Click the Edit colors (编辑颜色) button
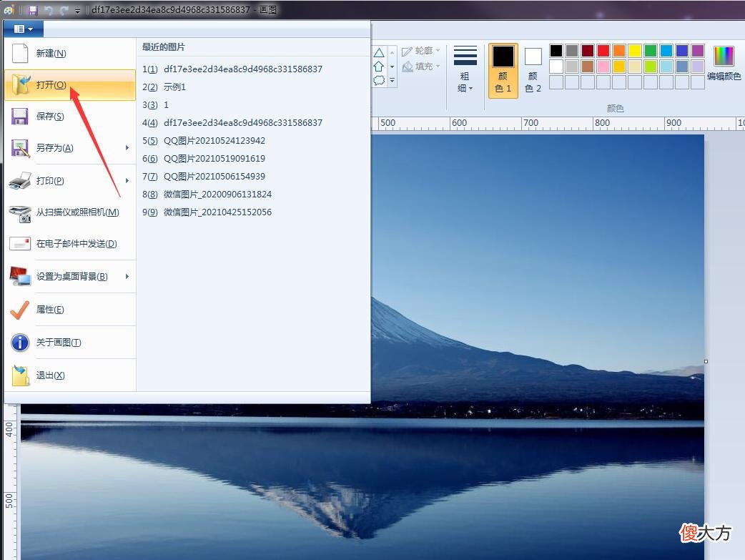Image resolution: width=745 pixels, height=560 pixels. pos(724,63)
